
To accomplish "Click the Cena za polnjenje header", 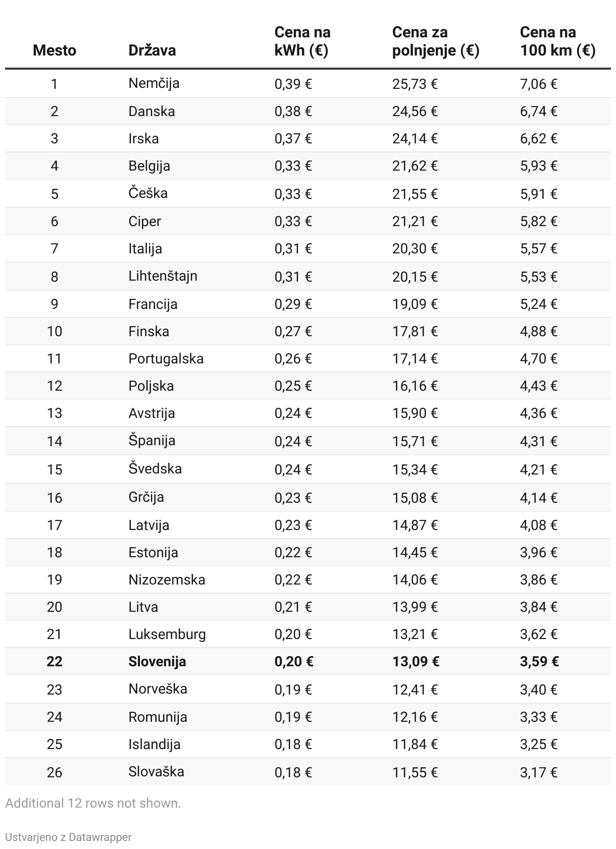I will click(x=435, y=41).
